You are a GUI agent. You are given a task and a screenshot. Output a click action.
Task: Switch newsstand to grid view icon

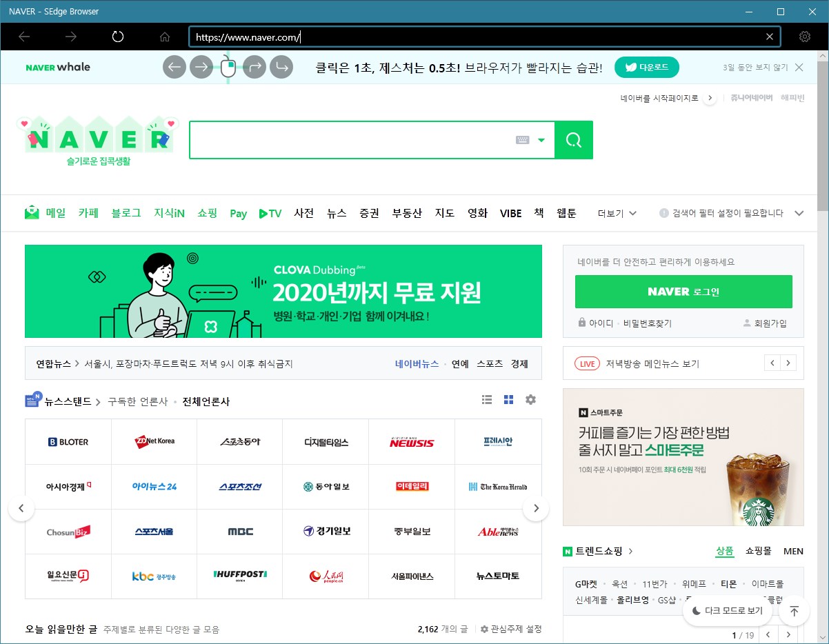coord(509,399)
